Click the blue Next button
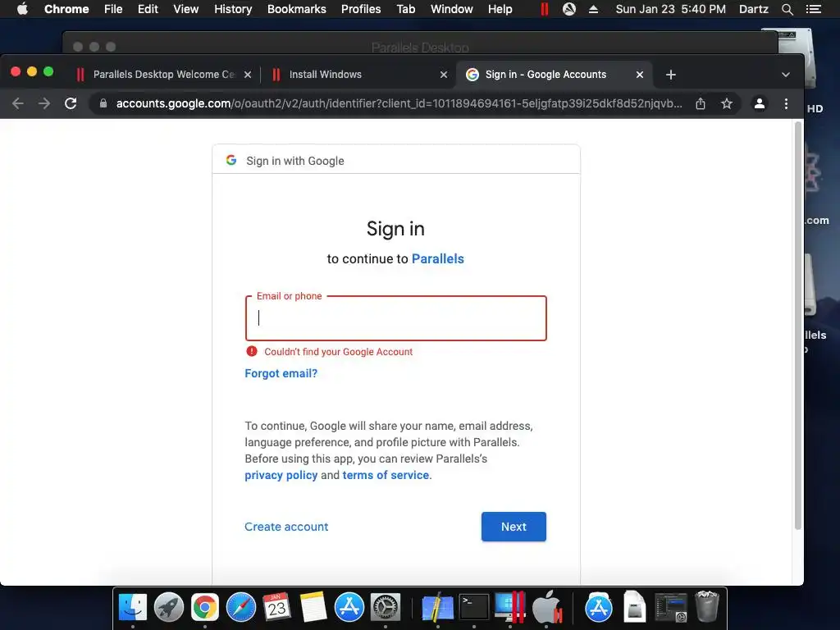Viewport: 840px width, 630px height. click(514, 527)
